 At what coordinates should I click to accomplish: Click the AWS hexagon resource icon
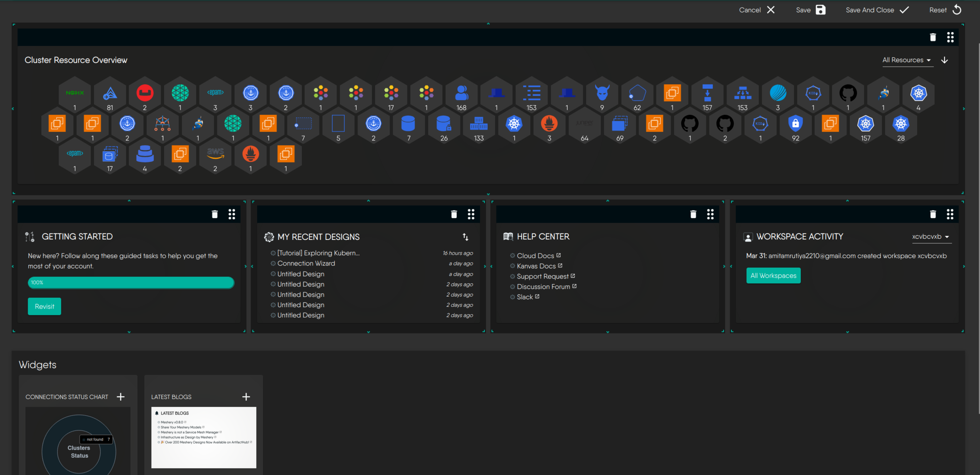click(215, 154)
